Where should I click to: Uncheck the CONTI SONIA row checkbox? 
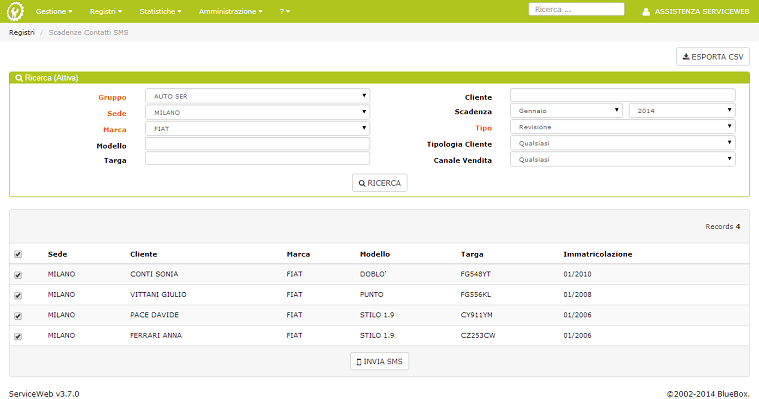click(x=18, y=275)
